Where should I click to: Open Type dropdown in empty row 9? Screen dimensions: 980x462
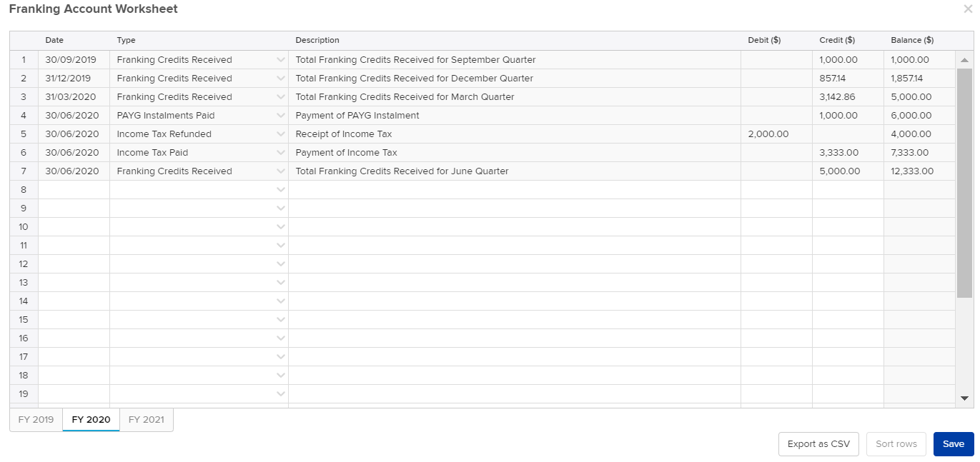(281, 209)
